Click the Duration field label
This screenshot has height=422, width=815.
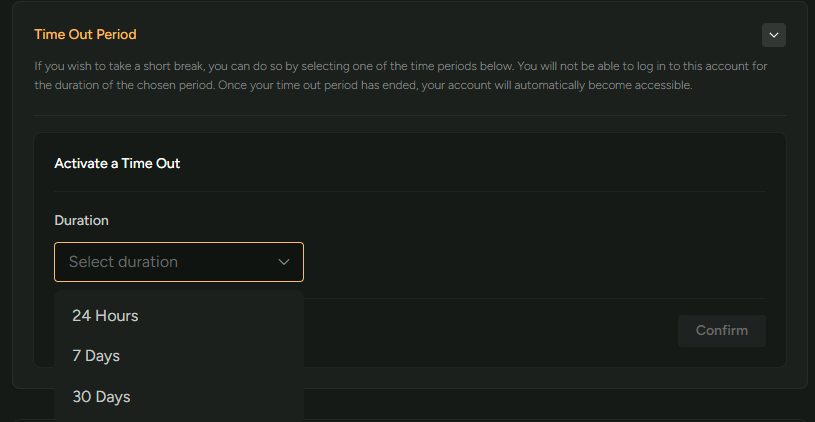tap(81, 220)
